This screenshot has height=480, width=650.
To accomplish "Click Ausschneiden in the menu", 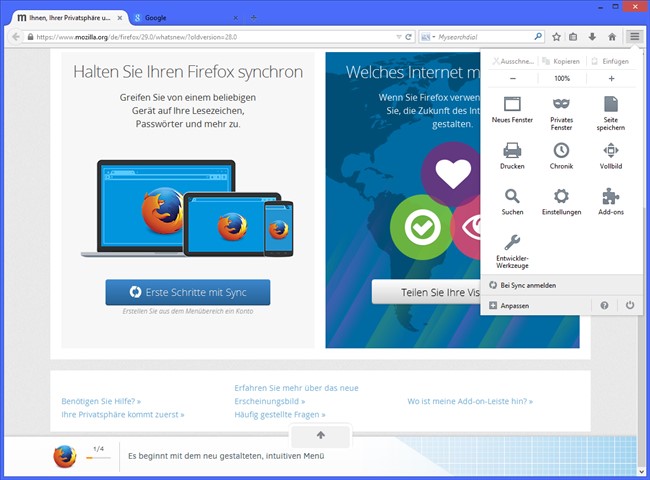I will pos(513,61).
